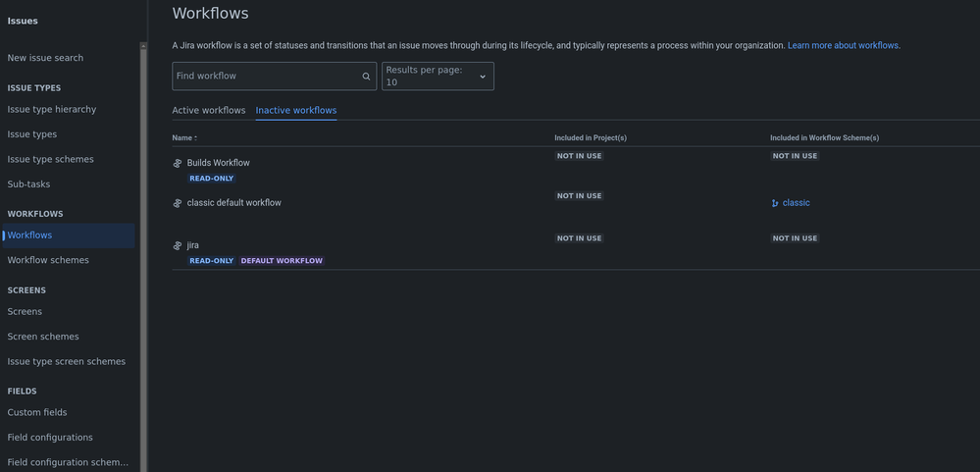Go to Field configurations
This screenshot has width=980, height=472.
[50, 438]
